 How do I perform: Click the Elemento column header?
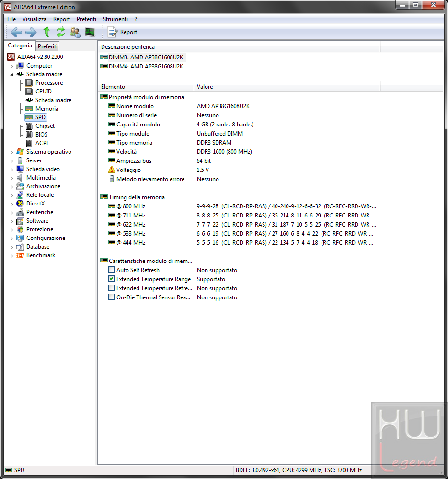[x=146, y=86]
